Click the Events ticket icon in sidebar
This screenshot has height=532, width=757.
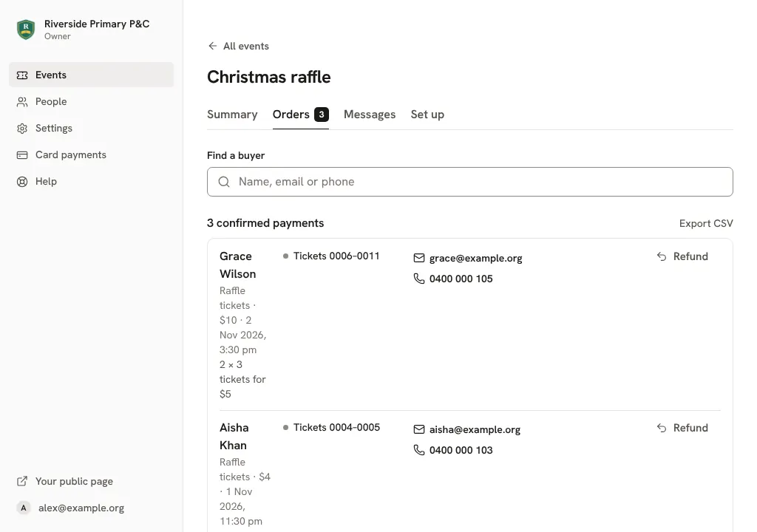click(x=22, y=75)
